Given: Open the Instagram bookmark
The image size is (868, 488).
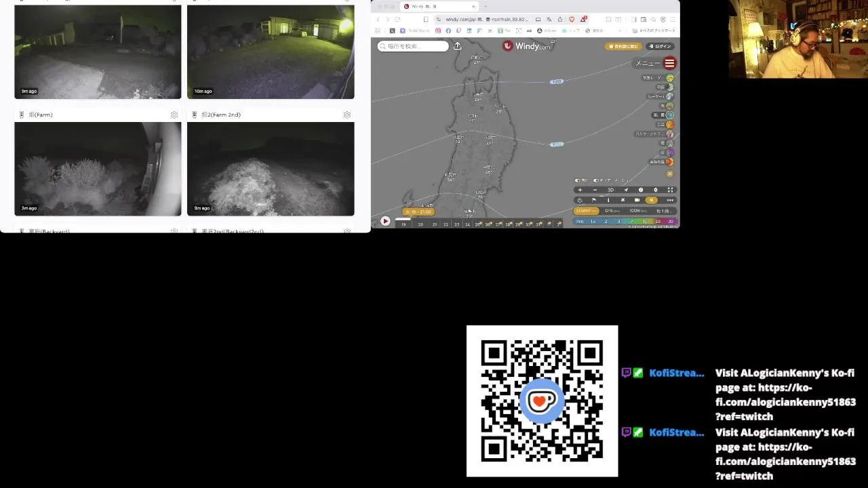Looking at the screenshot, I should tap(438, 30).
